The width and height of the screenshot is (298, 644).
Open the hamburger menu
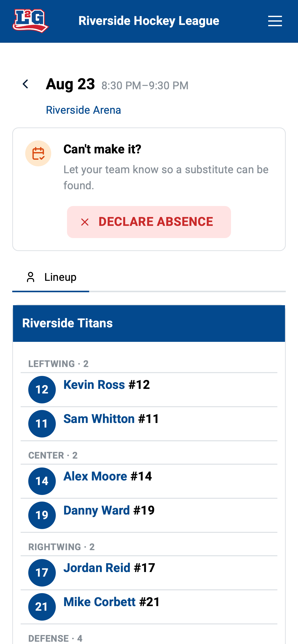(275, 21)
